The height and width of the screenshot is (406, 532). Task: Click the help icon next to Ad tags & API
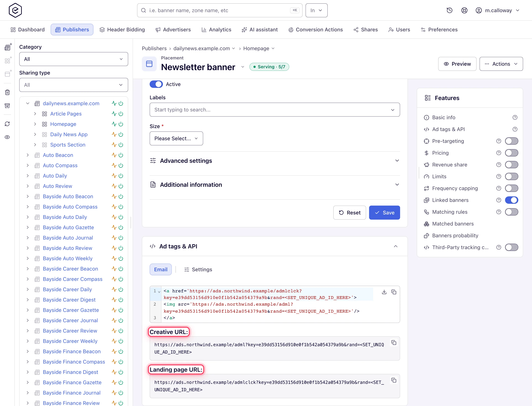pos(515,129)
